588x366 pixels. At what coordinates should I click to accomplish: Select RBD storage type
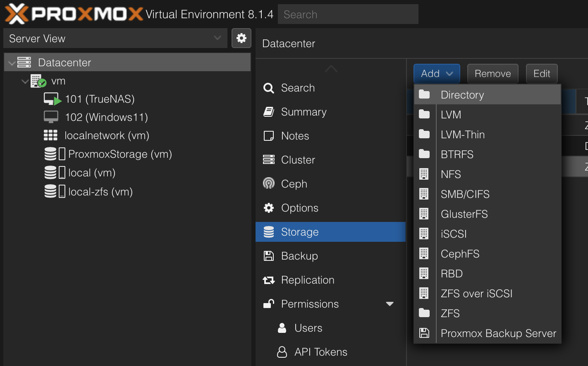coord(488,274)
